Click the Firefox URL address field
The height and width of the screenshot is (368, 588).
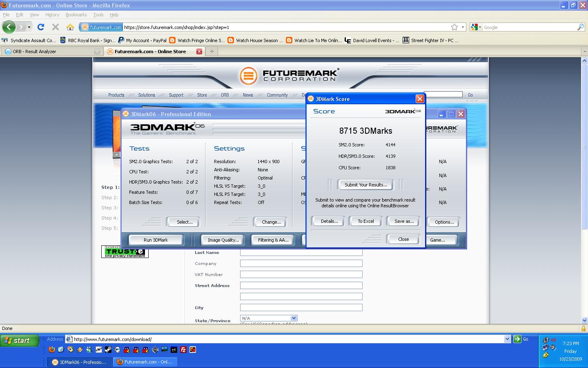(286, 27)
